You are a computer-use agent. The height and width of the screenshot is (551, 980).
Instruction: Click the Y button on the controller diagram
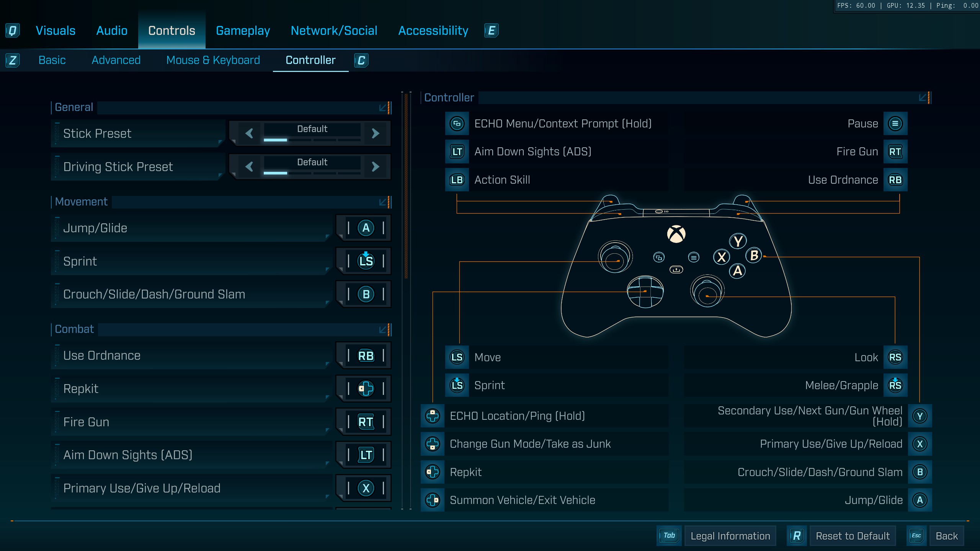coord(738,241)
